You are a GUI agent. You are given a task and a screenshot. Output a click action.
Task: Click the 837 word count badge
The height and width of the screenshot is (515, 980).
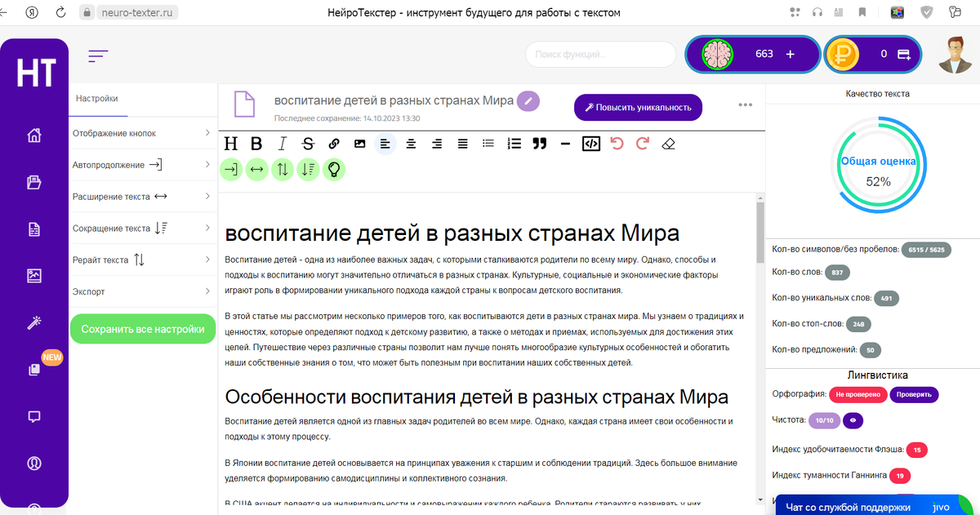[838, 272]
